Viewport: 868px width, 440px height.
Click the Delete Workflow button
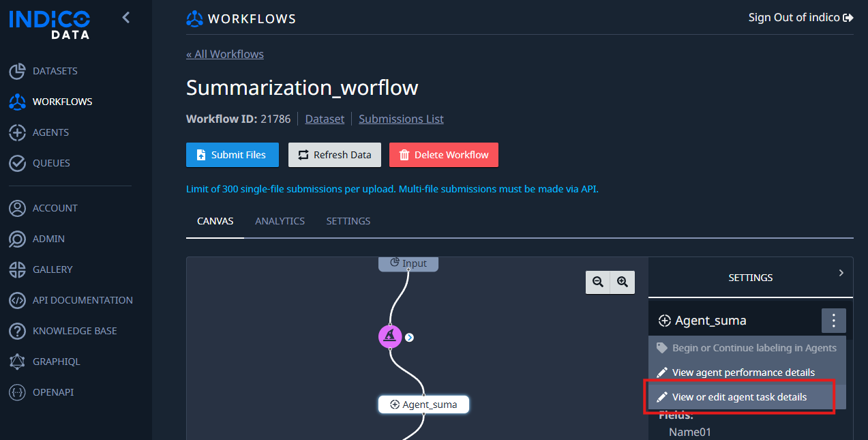tap(444, 155)
